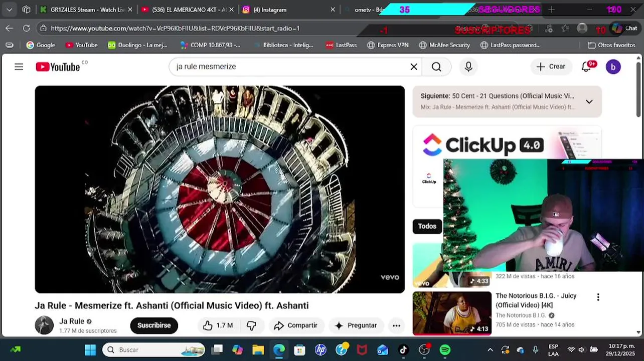This screenshot has height=361, width=644.
Task: Open the LastPass bookmark
Action: (x=341, y=45)
